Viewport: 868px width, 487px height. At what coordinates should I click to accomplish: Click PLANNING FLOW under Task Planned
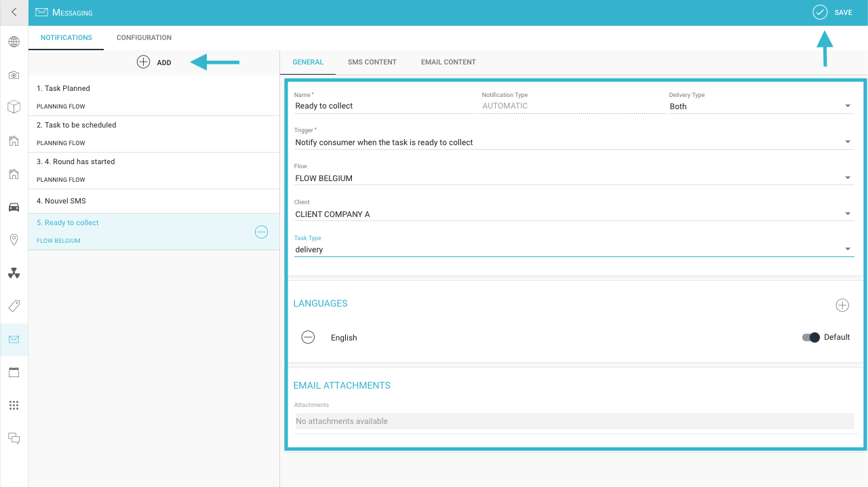coord(61,106)
